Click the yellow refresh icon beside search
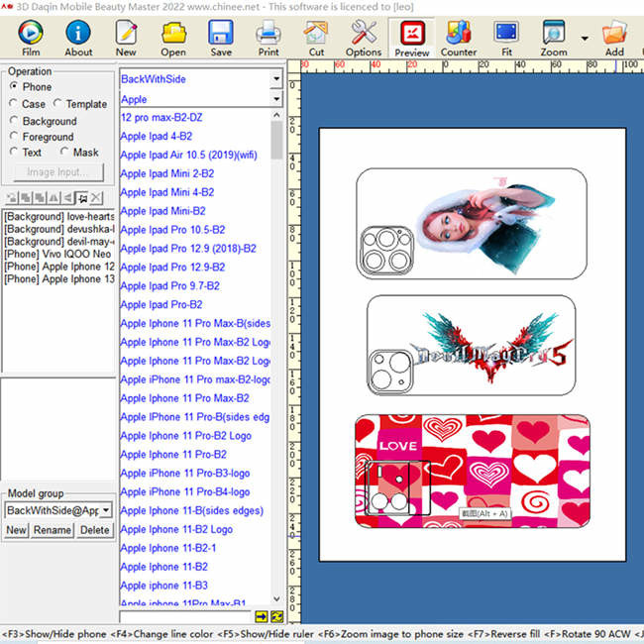Image resolution: width=644 pixels, height=644 pixels. (x=277, y=616)
